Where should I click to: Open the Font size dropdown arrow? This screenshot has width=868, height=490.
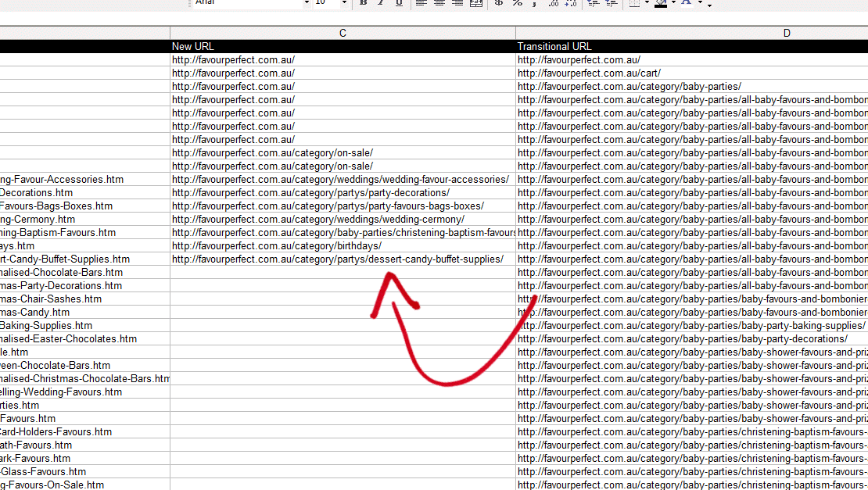(344, 3)
